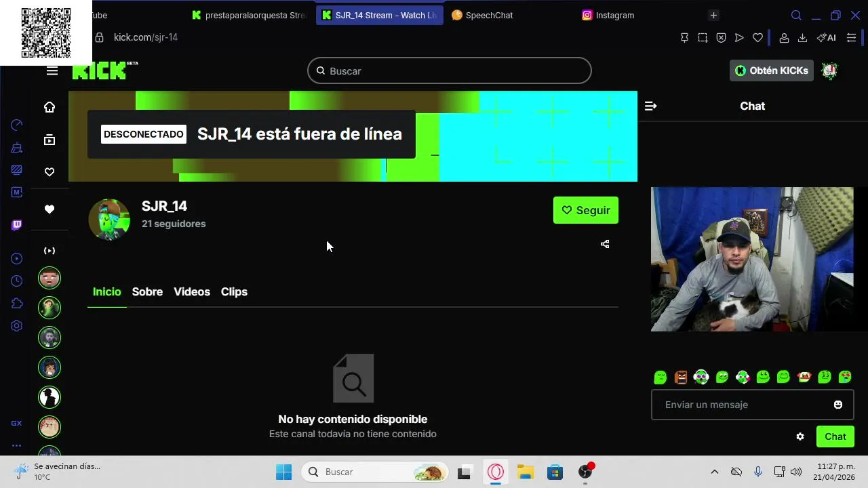Open the browser profile account icon
This screenshot has height=488, width=868.
(784, 38)
